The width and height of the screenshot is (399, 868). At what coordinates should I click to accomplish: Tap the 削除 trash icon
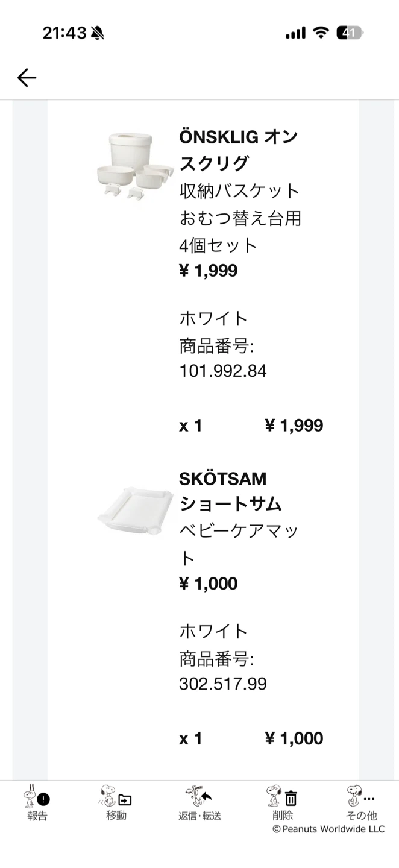tap(282, 796)
